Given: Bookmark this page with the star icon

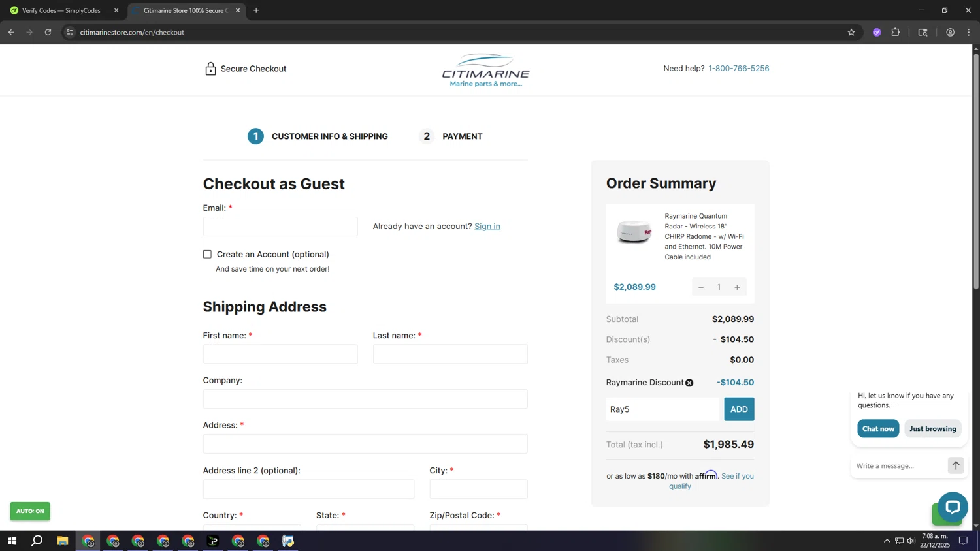Looking at the screenshot, I should click(851, 32).
